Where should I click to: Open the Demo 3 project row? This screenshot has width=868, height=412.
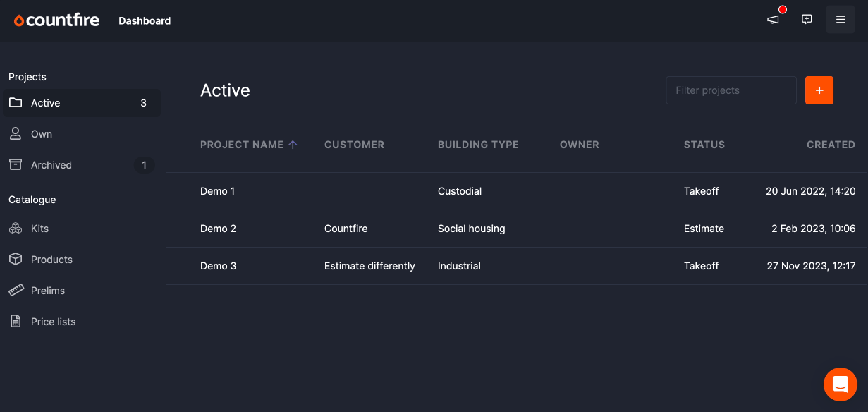point(517,266)
